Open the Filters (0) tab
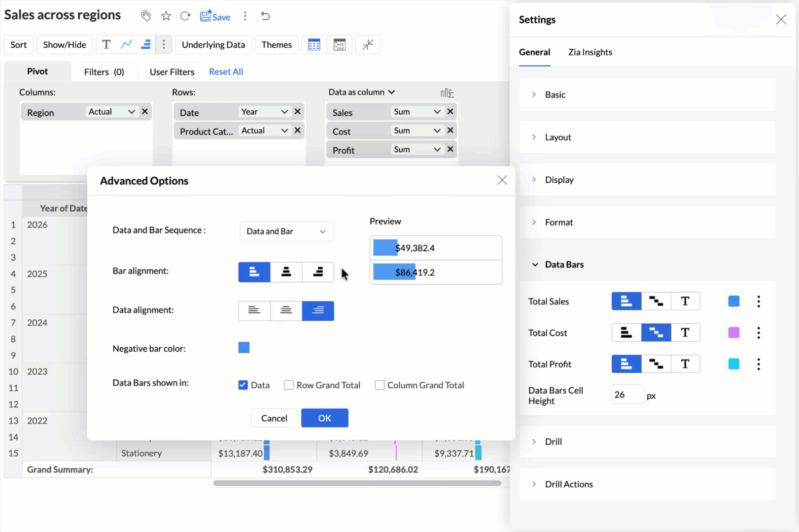This screenshot has height=532, width=799. click(104, 72)
